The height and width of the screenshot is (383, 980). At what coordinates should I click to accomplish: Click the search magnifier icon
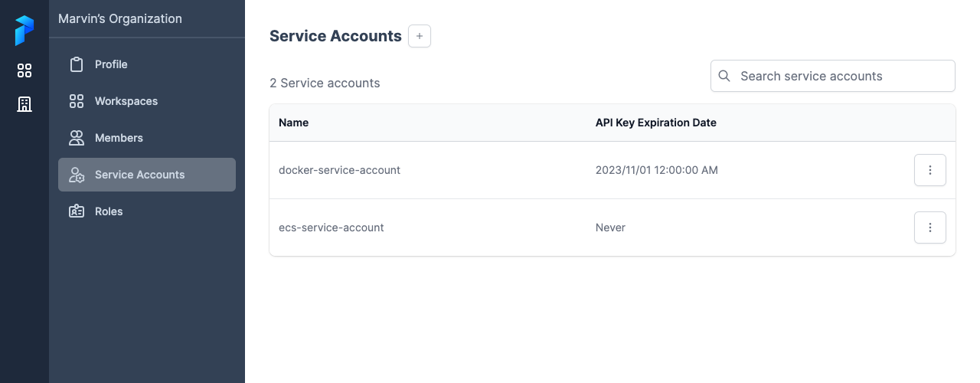coord(724,76)
